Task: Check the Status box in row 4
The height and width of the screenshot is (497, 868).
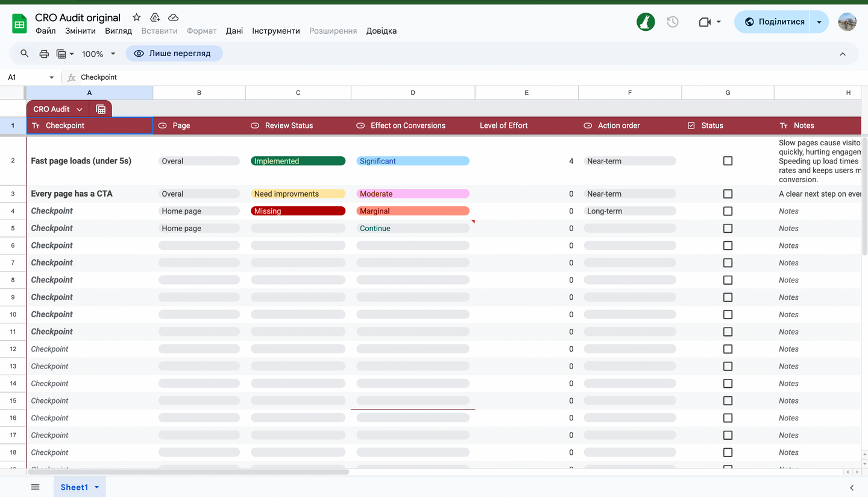Action: [x=728, y=211]
